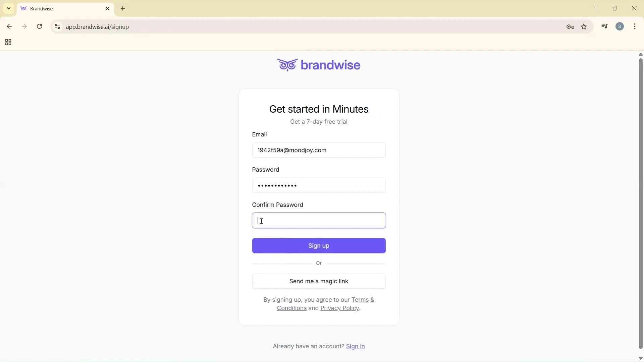Click the 'Sign in' link

[x=355, y=346]
